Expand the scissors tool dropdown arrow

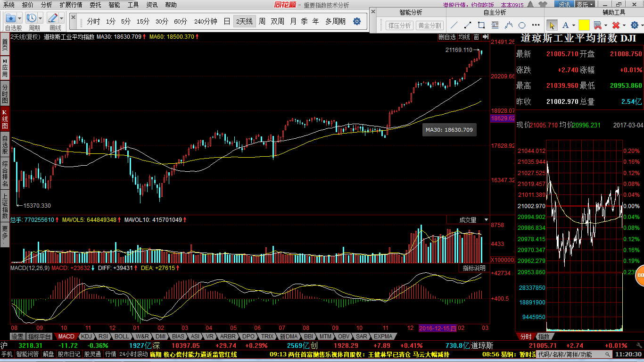605,25
